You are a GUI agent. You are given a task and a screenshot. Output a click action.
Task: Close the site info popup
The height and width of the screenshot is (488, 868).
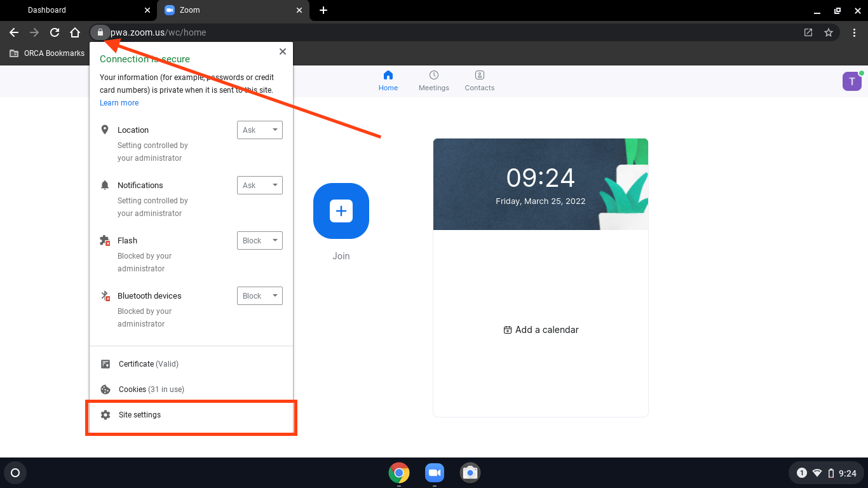[283, 51]
